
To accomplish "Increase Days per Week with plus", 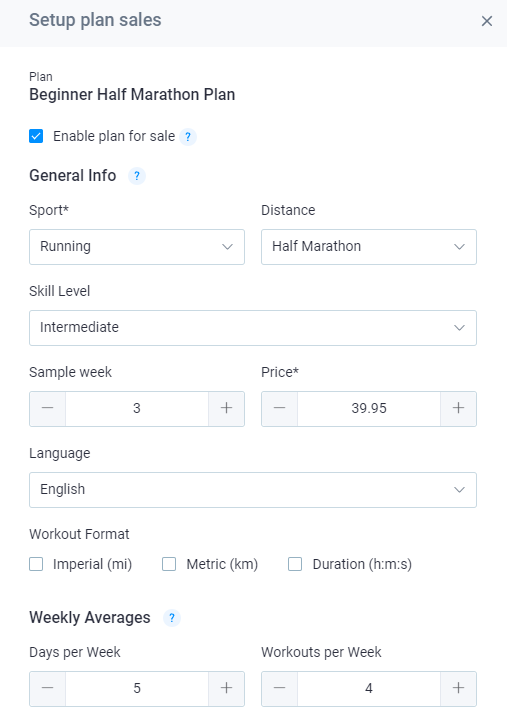I will (226, 689).
